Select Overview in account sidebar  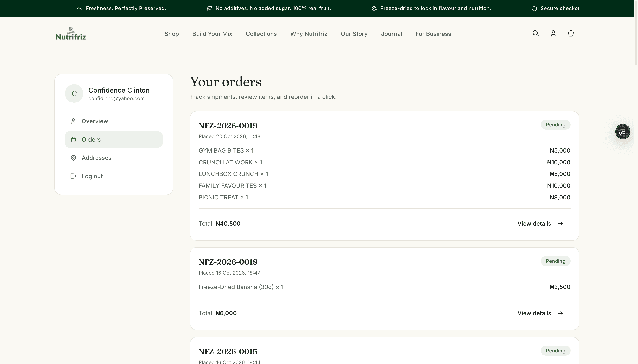coord(114,121)
